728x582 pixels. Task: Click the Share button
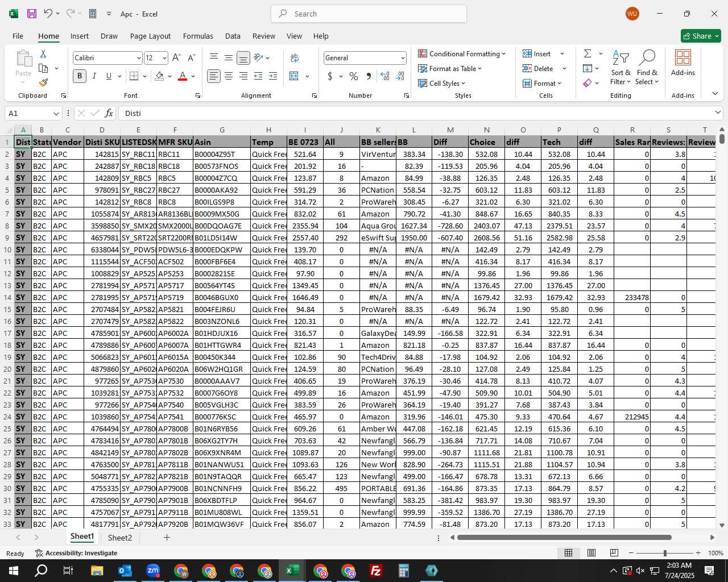pyautogui.click(x=701, y=36)
